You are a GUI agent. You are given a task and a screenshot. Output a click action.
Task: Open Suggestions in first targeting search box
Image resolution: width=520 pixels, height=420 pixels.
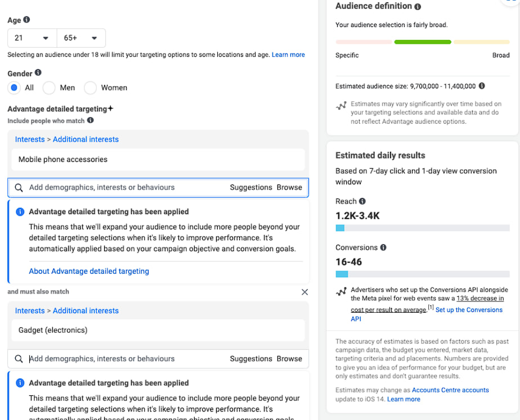click(251, 187)
